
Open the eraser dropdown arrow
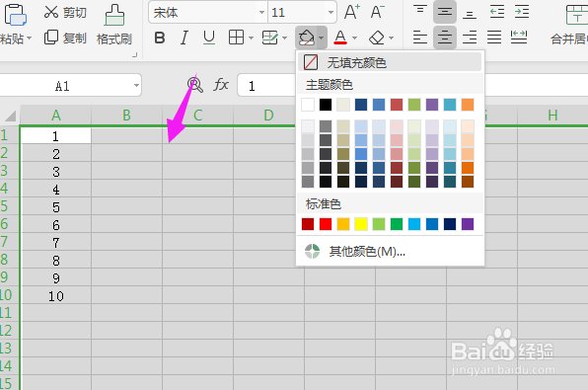[x=391, y=38]
